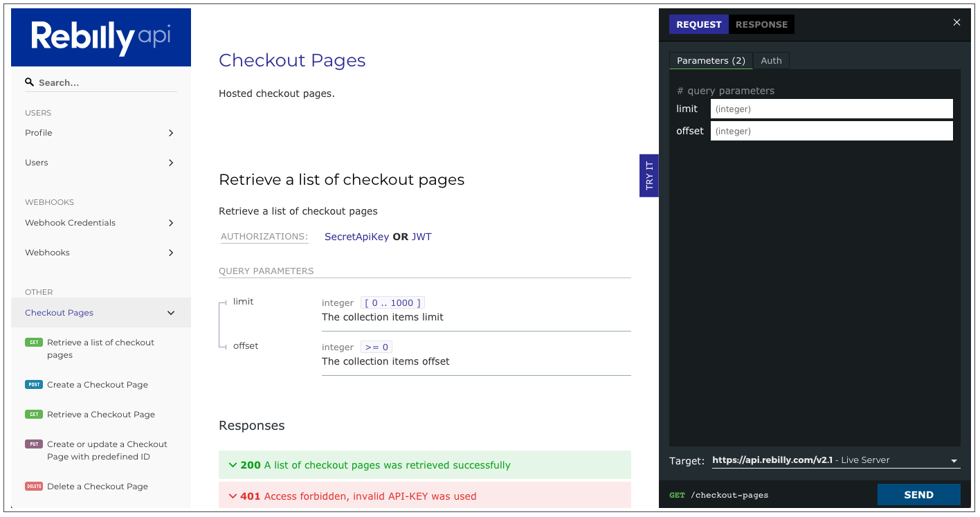
Task: Click the AUTHORIZATIONS: label
Action: [264, 237]
